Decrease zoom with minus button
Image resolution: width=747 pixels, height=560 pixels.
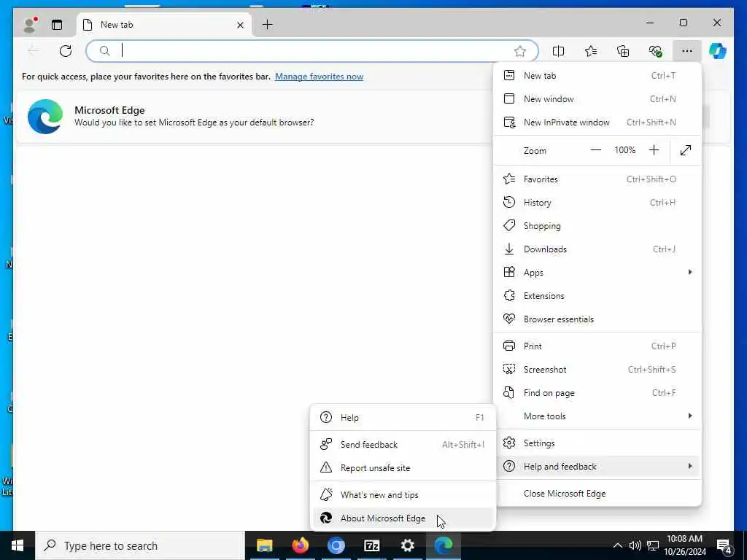[595, 150]
